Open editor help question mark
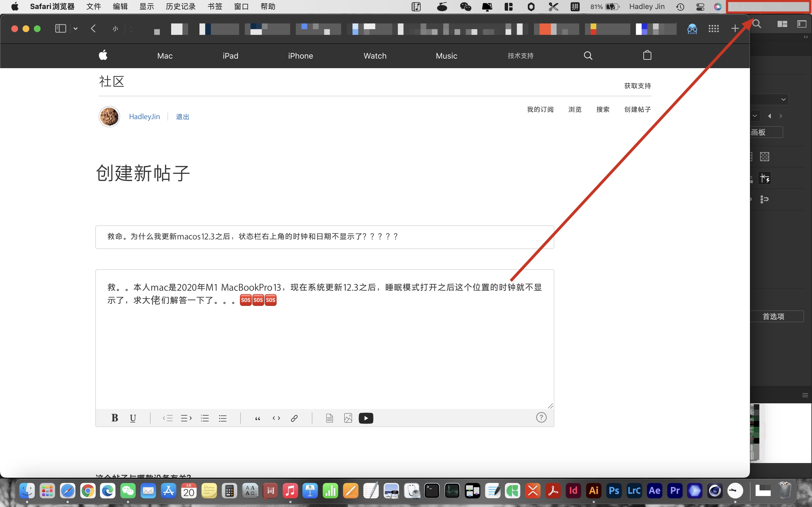This screenshot has height=507, width=812. tap(541, 417)
